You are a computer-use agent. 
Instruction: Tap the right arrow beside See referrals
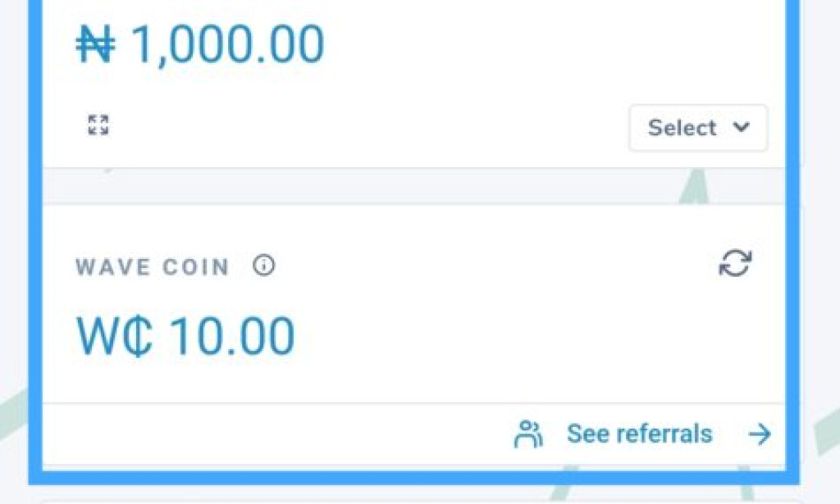coord(760,434)
